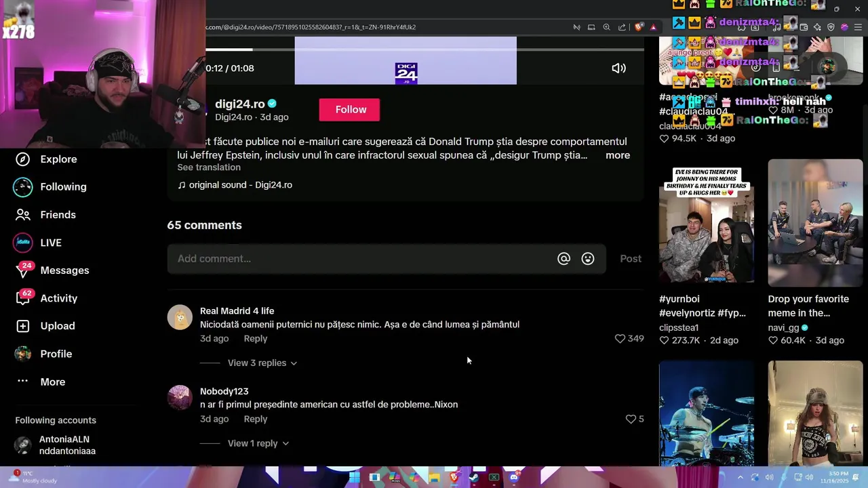The image size is (868, 488).
Task: Open the Brave Wallet toolbar icon
Action: (804, 27)
